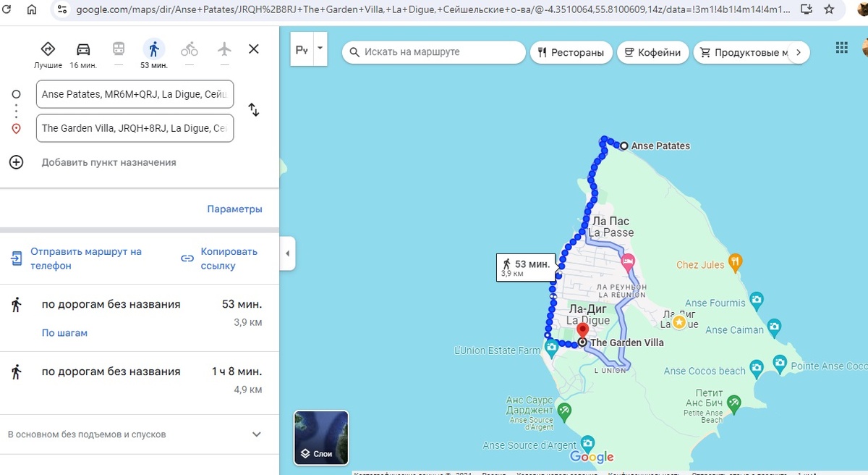Filter by Кофейни coffee shops chip

[652, 52]
